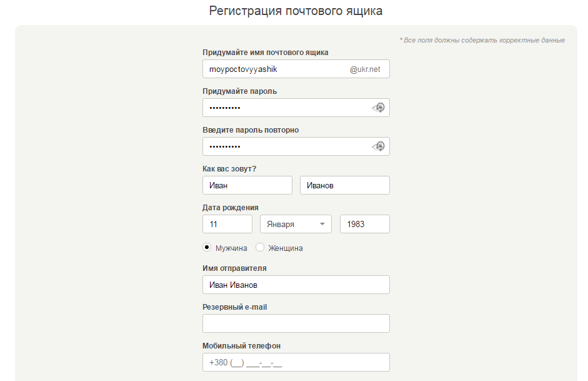588x381 pixels.
Task: Click the repeat password input field
Action: coord(284,146)
